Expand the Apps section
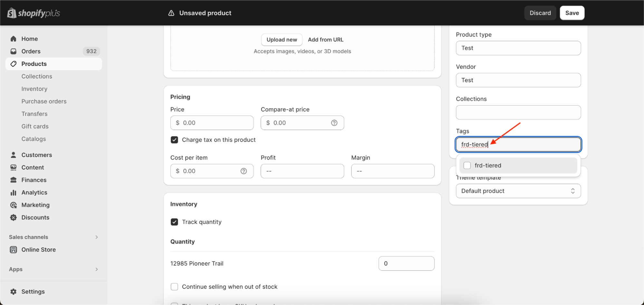 96,269
